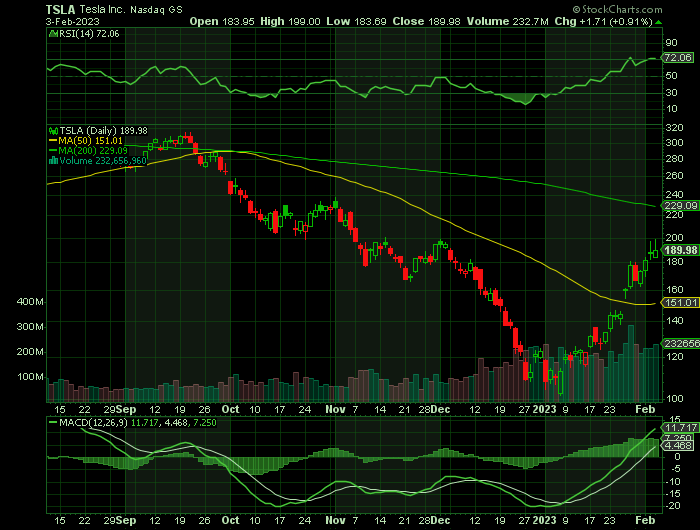Click the Low value 183.69
Image resolution: width=700 pixels, height=530 pixels.
click(370, 21)
